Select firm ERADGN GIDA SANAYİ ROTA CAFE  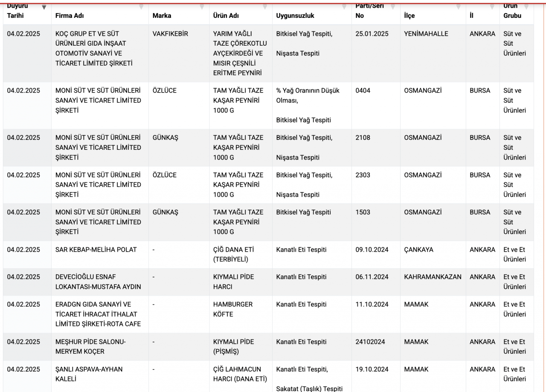point(98,314)
